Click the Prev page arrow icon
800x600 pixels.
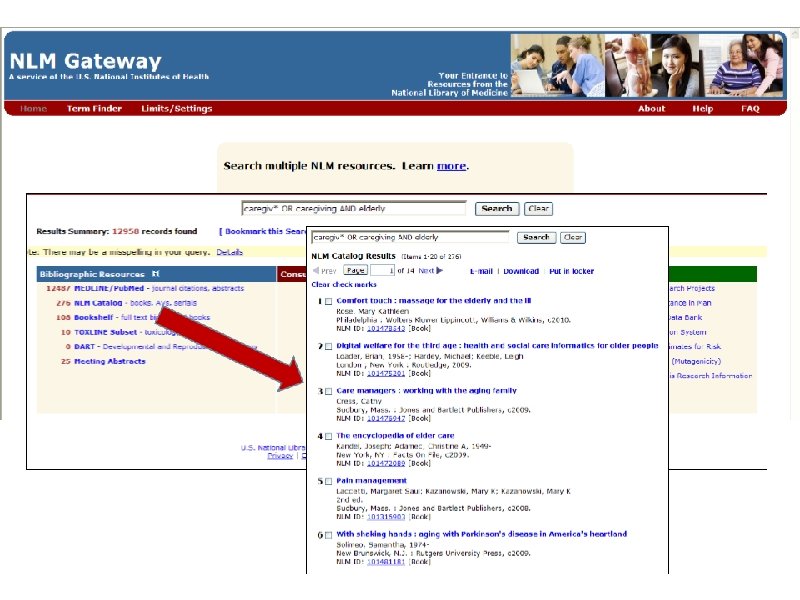coord(316,270)
